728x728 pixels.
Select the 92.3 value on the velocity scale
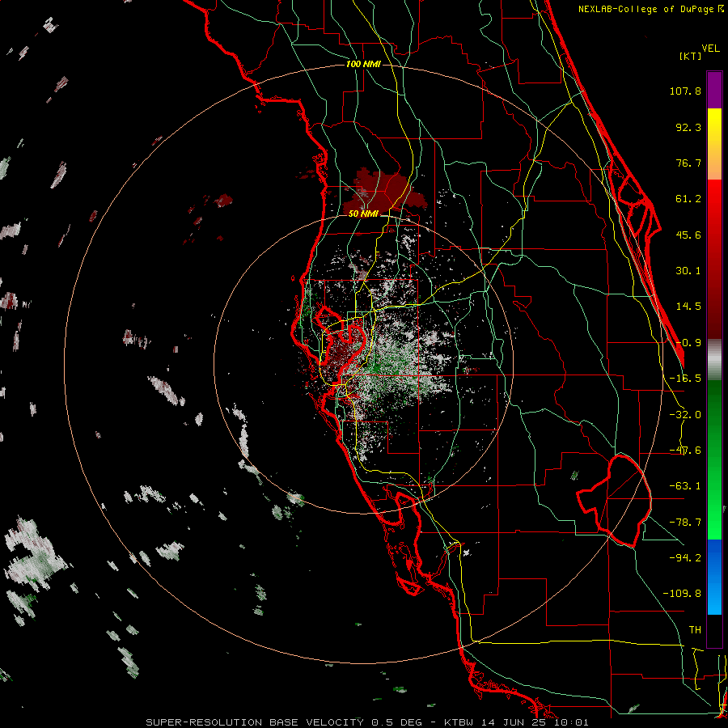coord(688,127)
